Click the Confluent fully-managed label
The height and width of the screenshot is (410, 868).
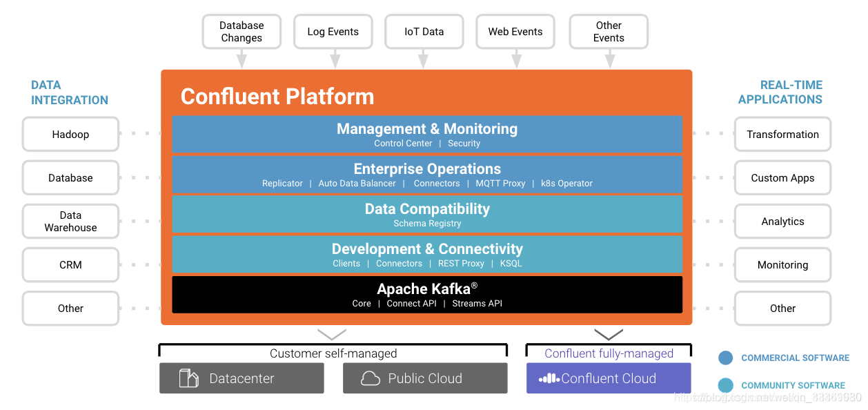609,353
